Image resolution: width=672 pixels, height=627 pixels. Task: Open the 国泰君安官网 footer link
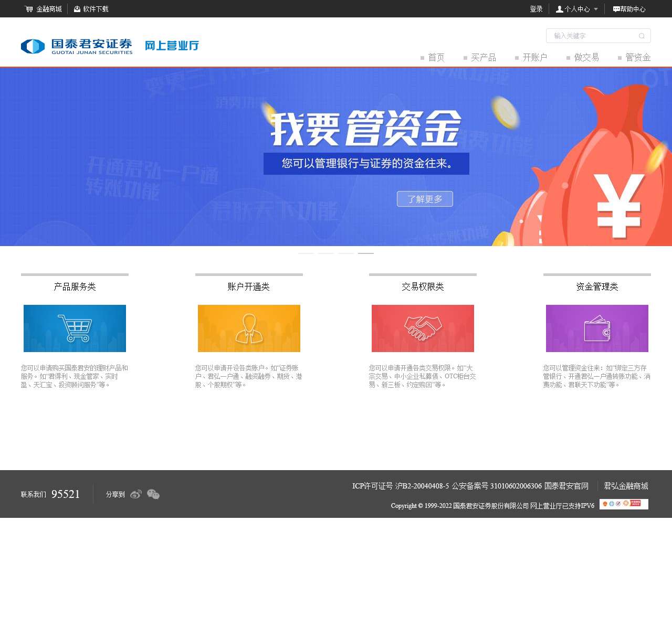point(566,486)
